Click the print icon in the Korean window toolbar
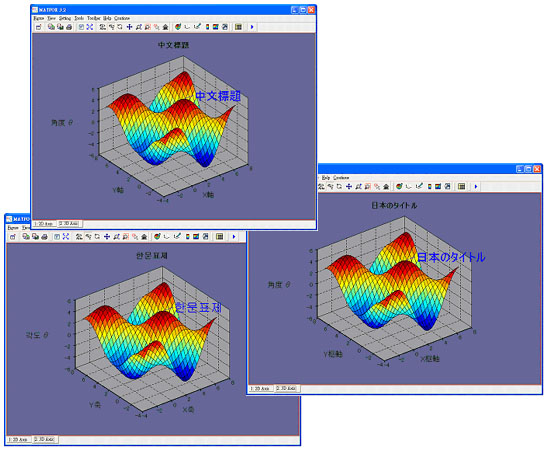This screenshot has width=550, height=453. click(45, 237)
